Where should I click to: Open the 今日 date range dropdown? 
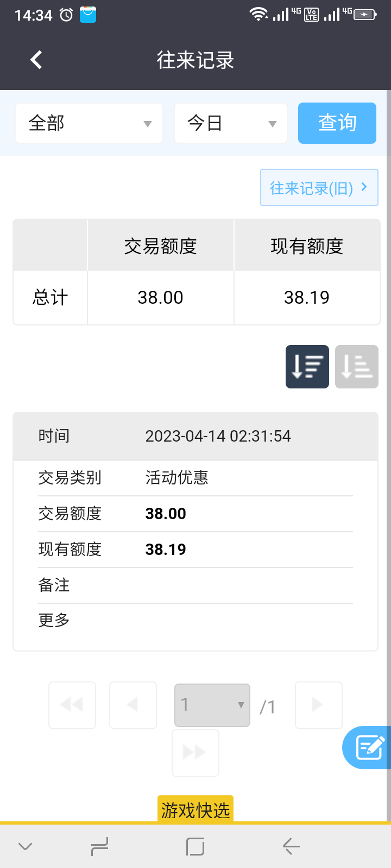pyautogui.click(x=231, y=123)
